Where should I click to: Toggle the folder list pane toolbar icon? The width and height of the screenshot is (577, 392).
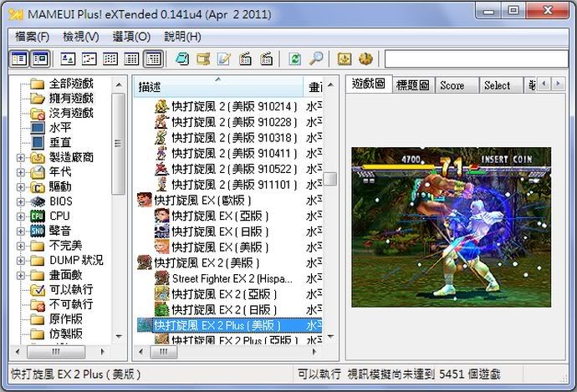[x=19, y=59]
